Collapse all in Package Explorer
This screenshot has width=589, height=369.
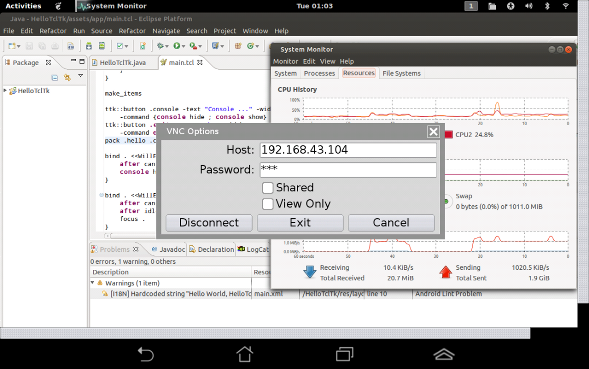(x=55, y=77)
